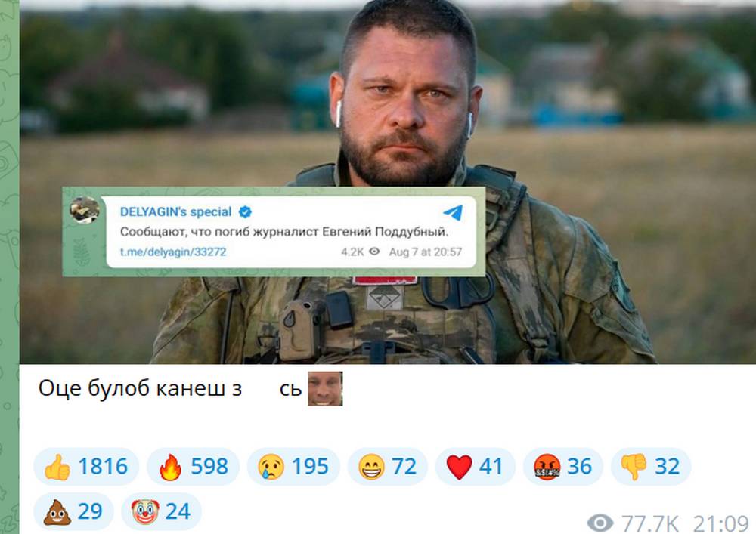Click the grinning emoji reaction 72
Image resolution: width=756 pixels, height=534 pixels.
click(x=387, y=466)
